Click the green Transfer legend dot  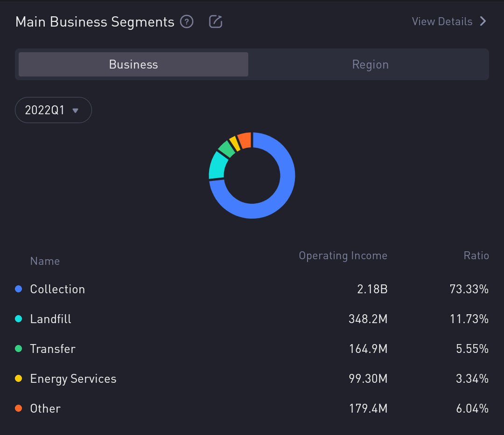[x=19, y=349]
